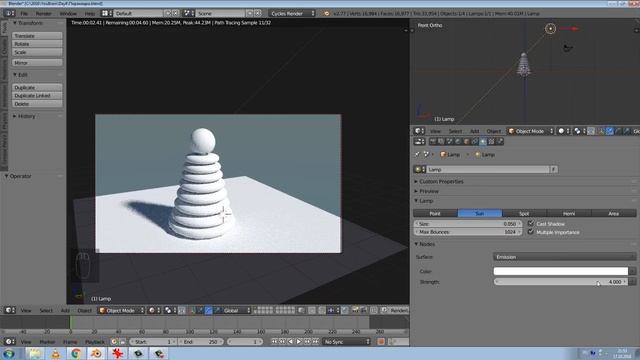The image size is (640, 360).
Task: Toggle fake user F button for Lamp datablock
Action: click(x=553, y=169)
